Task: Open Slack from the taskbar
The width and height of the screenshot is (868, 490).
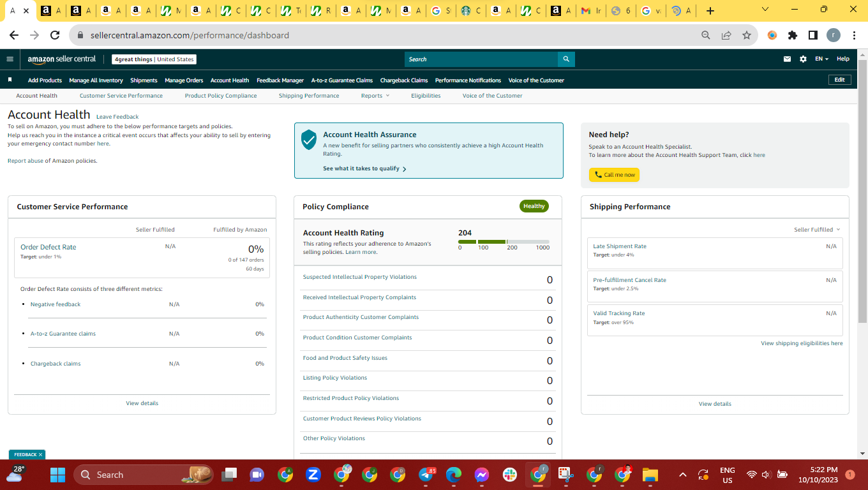Action: [510, 475]
